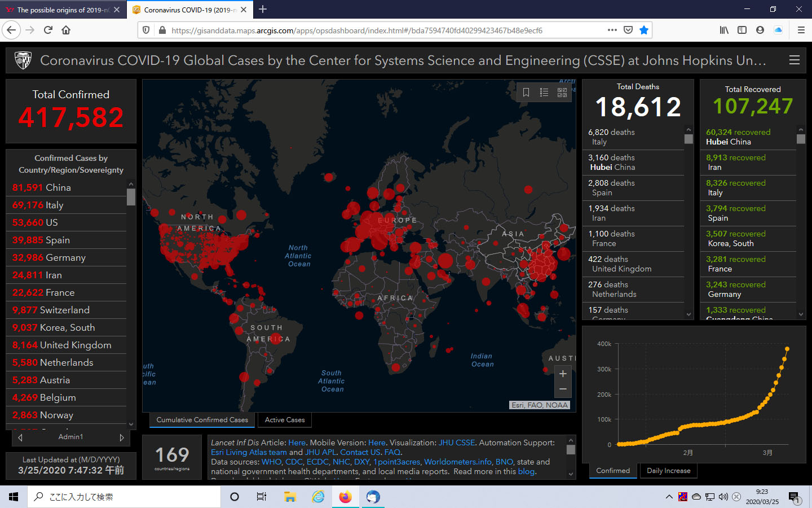This screenshot has height=508, width=812.
Task: Show the map legend list icon
Action: tap(544, 93)
